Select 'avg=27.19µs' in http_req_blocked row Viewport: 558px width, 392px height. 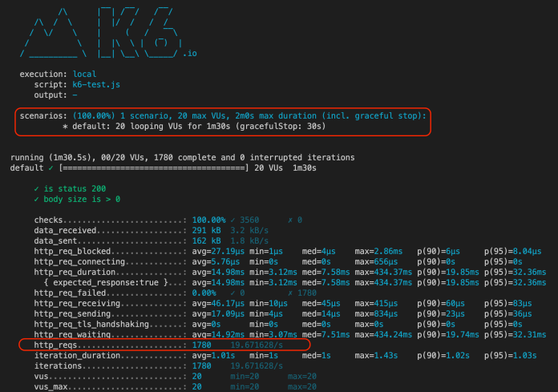[218, 252]
